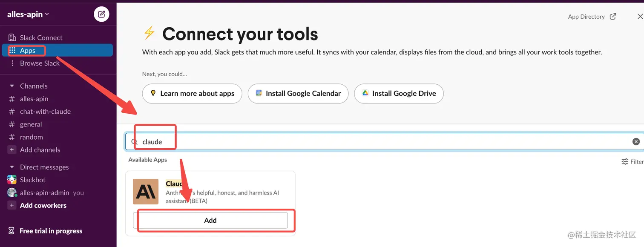Click the compose new message icon
The image size is (644, 247).
pyautogui.click(x=101, y=14)
